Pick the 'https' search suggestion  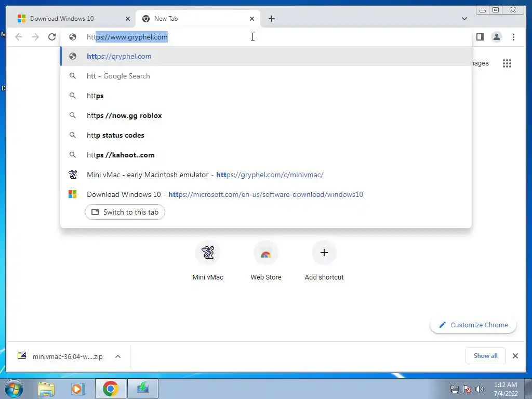[266, 96]
